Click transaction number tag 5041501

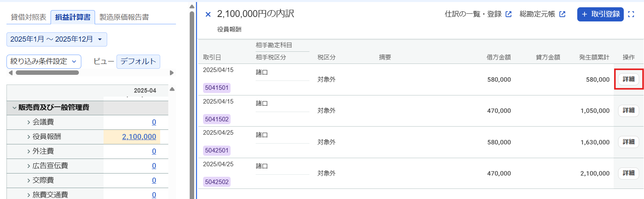pyautogui.click(x=217, y=88)
